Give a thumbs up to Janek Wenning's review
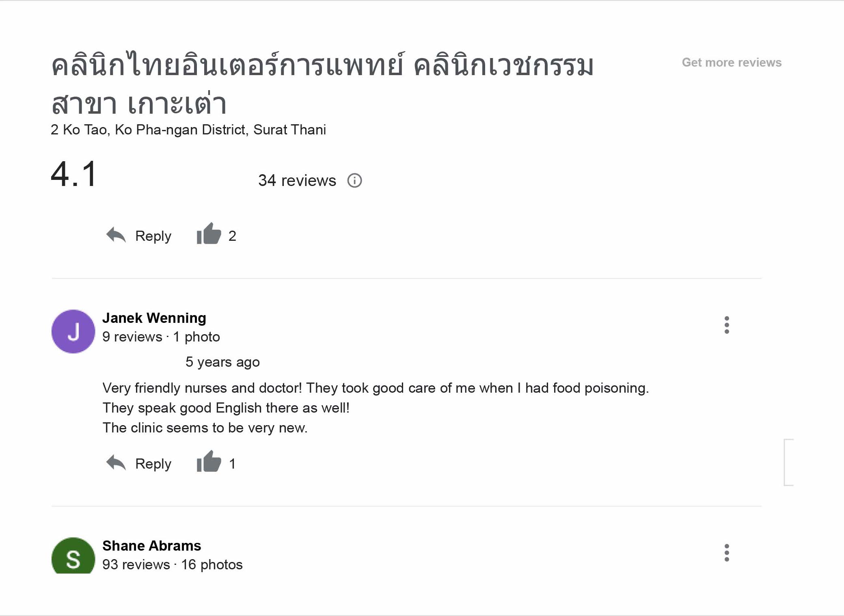The width and height of the screenshot is (844, 616). pos(209,463)
